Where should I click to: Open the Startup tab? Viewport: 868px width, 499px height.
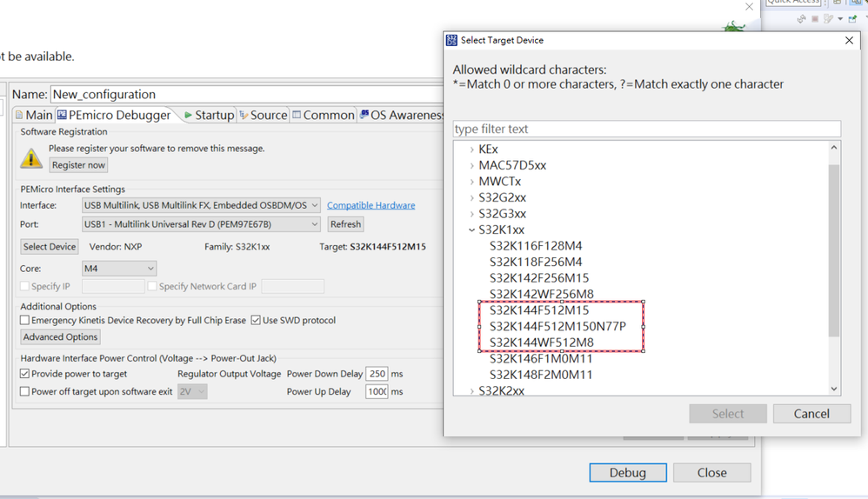[x=210, y=115]
